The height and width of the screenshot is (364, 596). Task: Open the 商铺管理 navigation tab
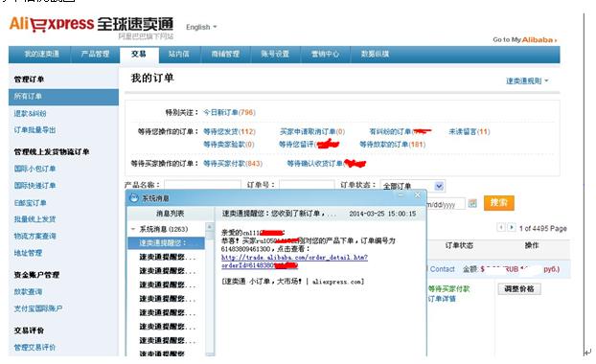tap(225, 54)
